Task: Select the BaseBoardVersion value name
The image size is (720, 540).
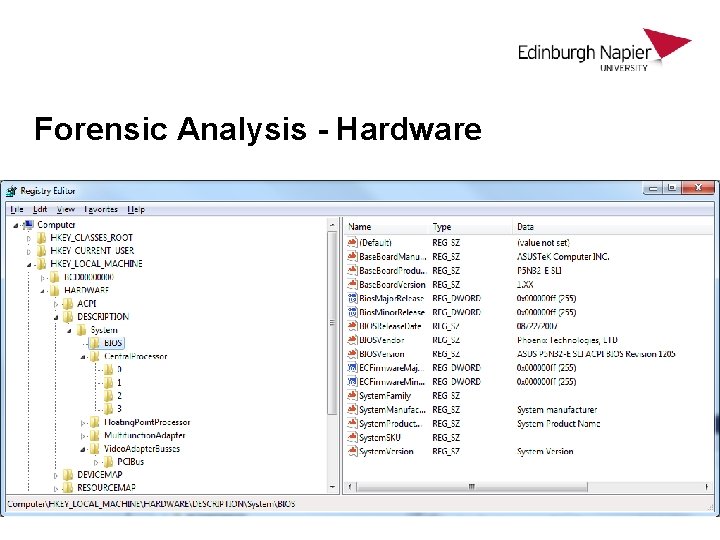Action: tap(392, 285)
